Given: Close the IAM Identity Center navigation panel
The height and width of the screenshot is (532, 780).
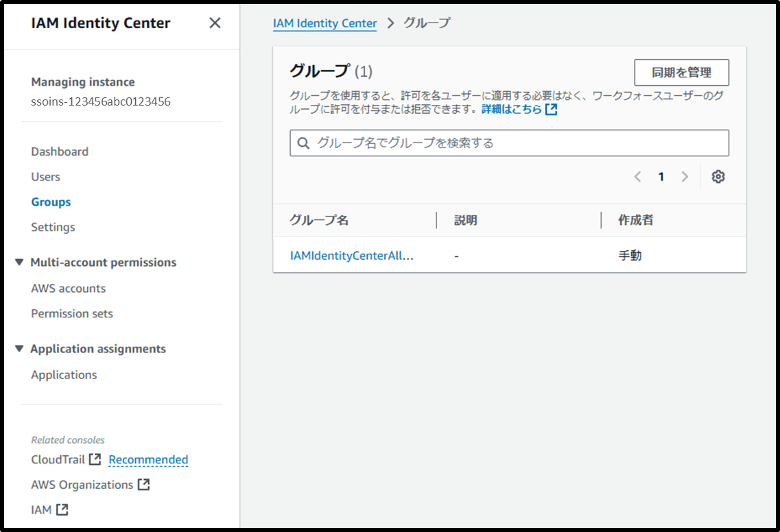Looking at the screenshot, I should (215, 23).
